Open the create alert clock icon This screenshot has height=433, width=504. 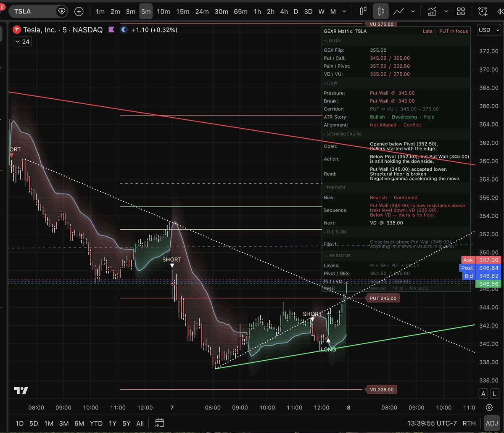[483, 12]
